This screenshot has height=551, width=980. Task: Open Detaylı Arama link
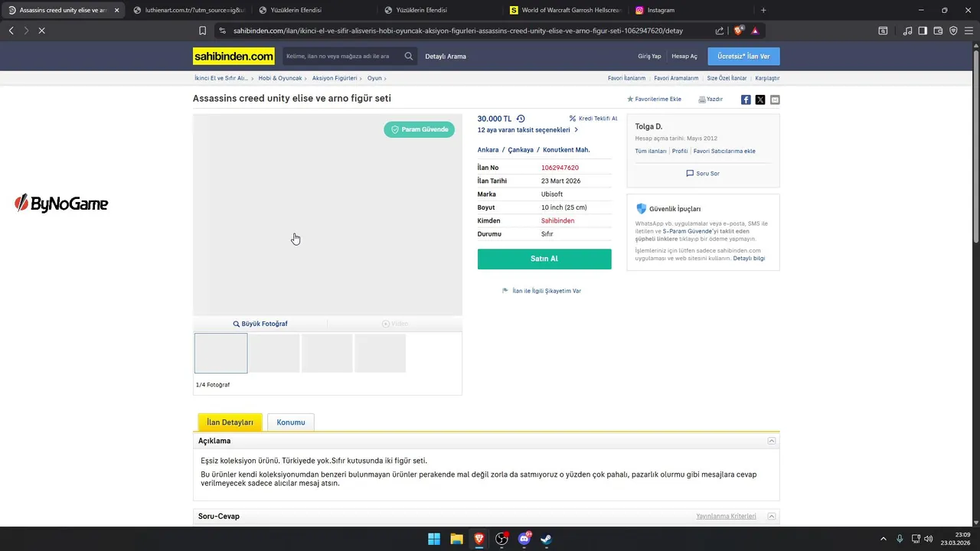point(446,56)
